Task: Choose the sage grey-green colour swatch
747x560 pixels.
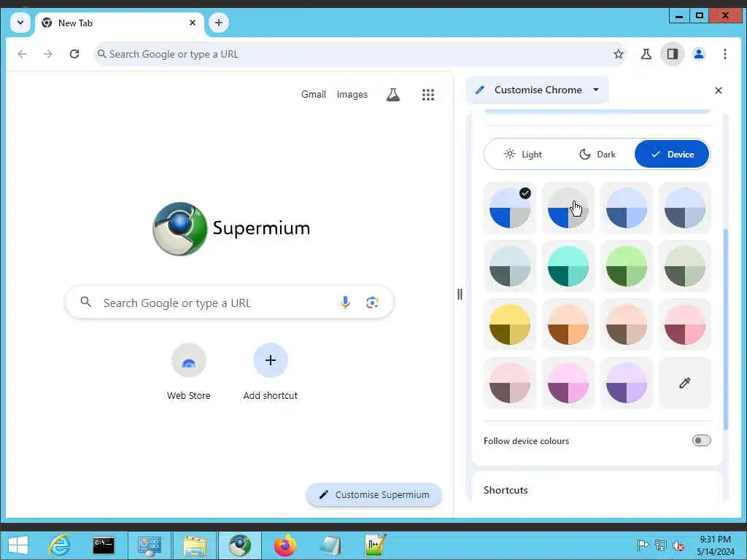Action: click(684, 266)
